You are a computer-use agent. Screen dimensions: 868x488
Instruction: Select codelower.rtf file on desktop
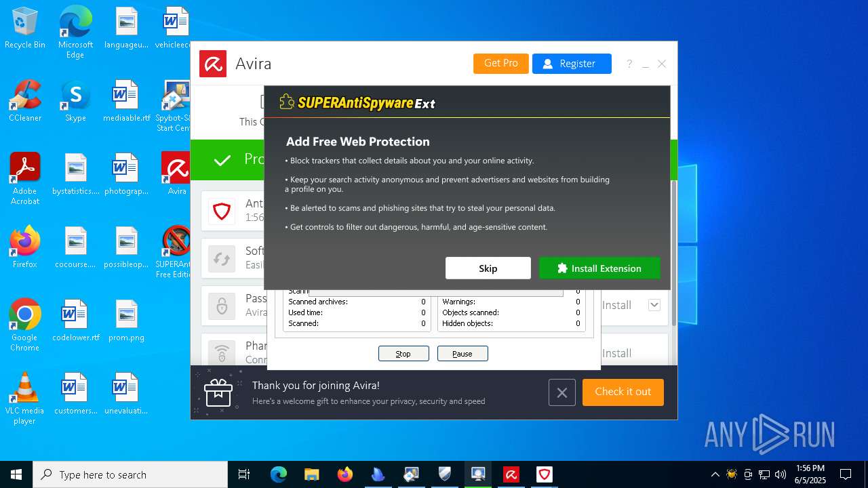[75, 321]
